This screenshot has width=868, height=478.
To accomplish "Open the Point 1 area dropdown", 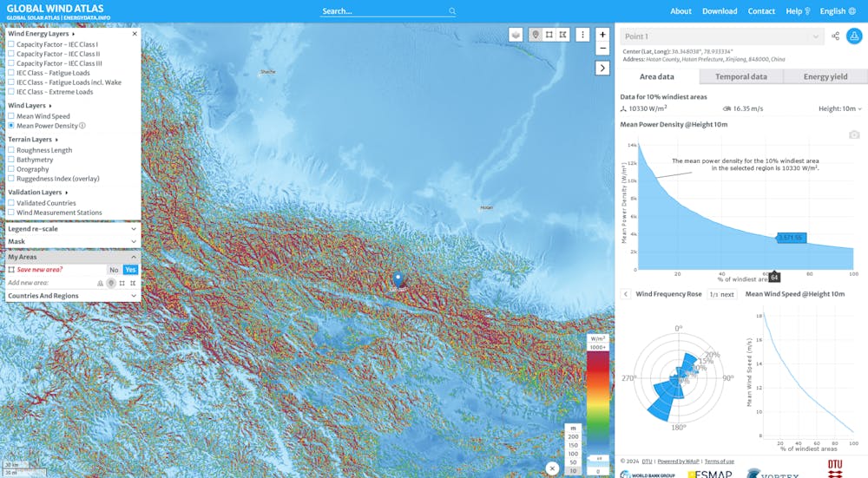I will [x=722, y=36].
